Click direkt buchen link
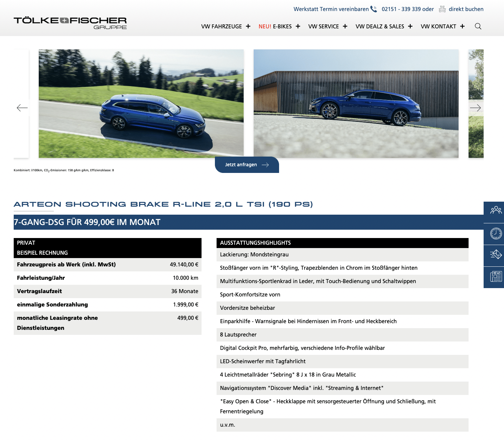The width and height of the screenshot is (504, 440). pyautogui.click(x=466, y=9)
